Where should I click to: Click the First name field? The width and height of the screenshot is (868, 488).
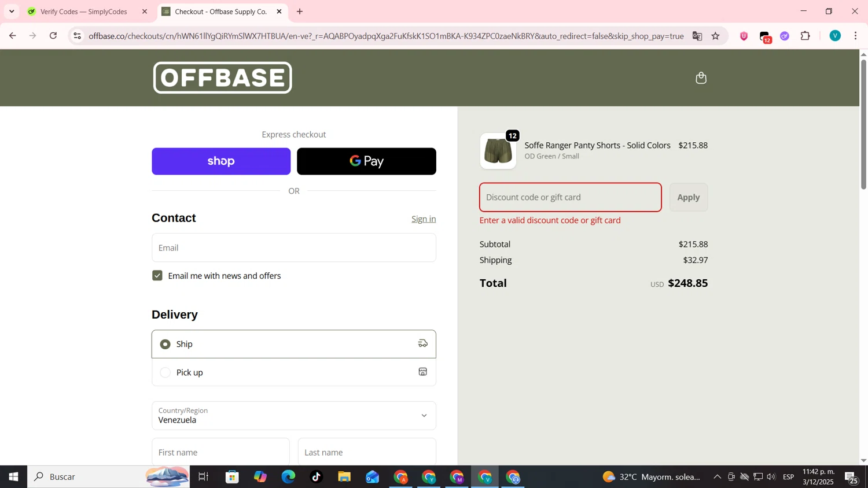coord(220,452)
